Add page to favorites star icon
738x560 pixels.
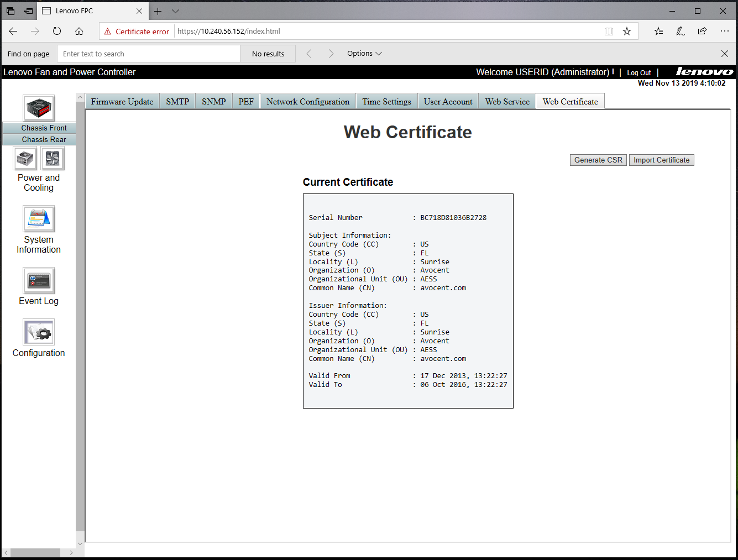[627, 32]
